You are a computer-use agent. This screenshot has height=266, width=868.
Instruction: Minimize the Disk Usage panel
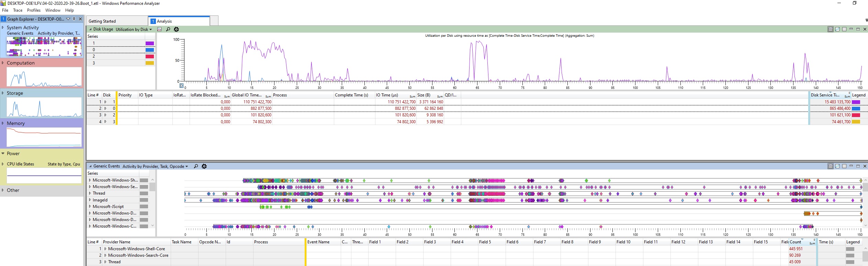[851, 29]
